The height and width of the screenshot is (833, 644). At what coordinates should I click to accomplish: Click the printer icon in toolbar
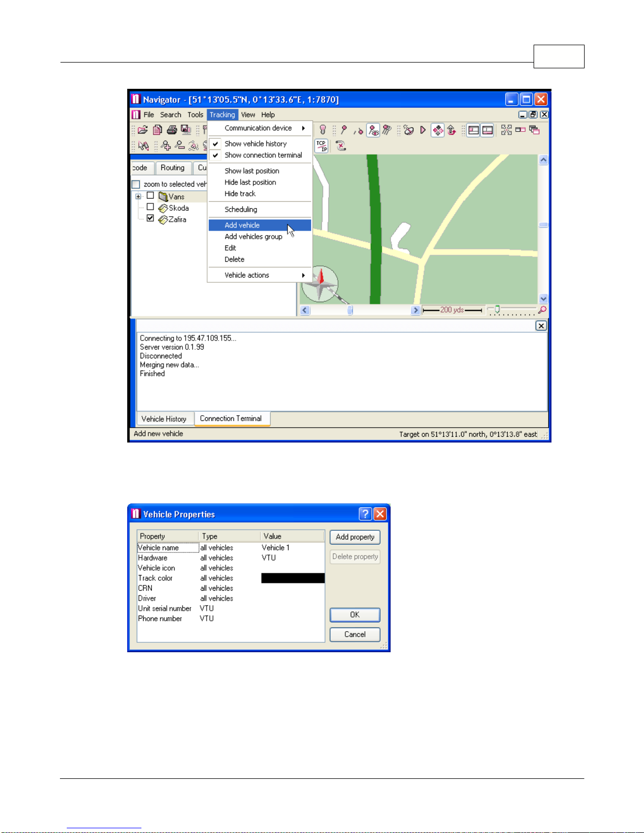pos(172,130)
